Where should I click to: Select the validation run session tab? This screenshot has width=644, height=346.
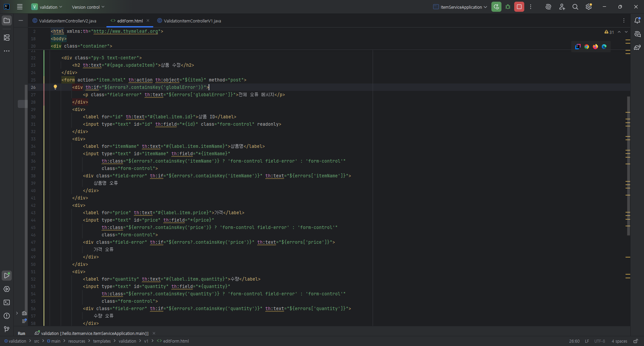tap(92, 333)
